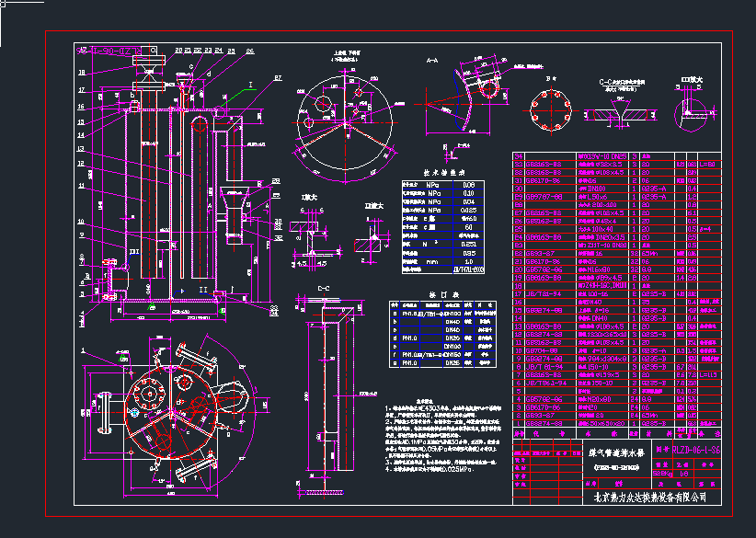Select the A—A section view label
756x538 pixels.
(431, 59)
